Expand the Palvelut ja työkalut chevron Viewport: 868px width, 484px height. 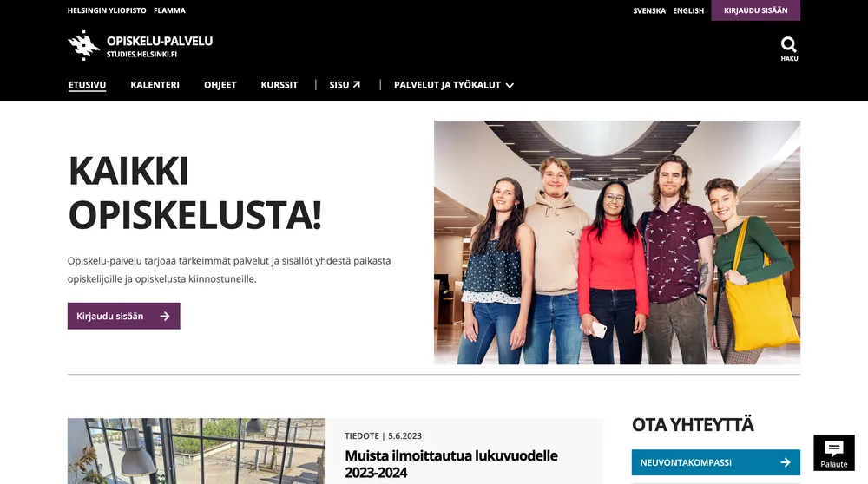pos(510,85)
